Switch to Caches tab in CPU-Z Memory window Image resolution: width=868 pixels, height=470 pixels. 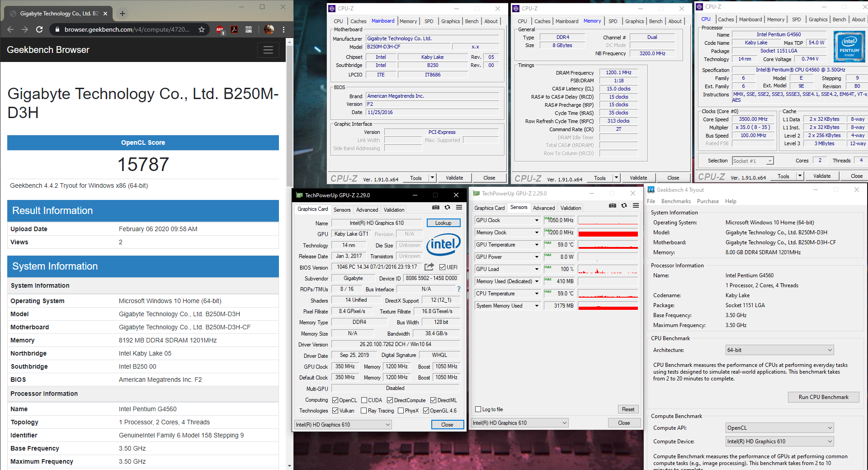(x=542, y=21)
